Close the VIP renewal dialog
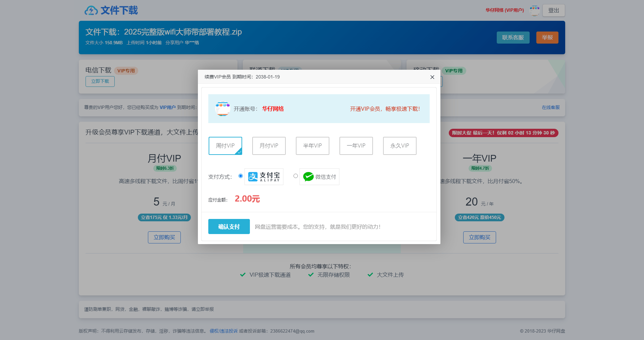 point(432,77)
